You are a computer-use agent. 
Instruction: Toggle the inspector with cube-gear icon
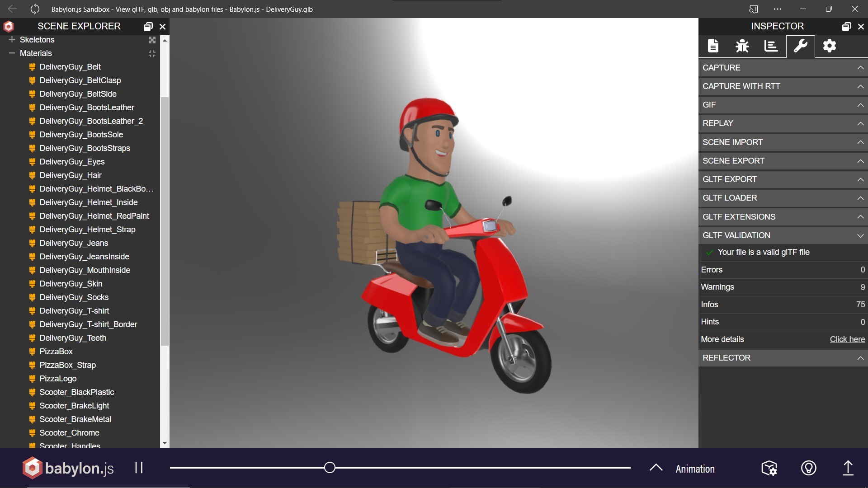pos(769,468)
